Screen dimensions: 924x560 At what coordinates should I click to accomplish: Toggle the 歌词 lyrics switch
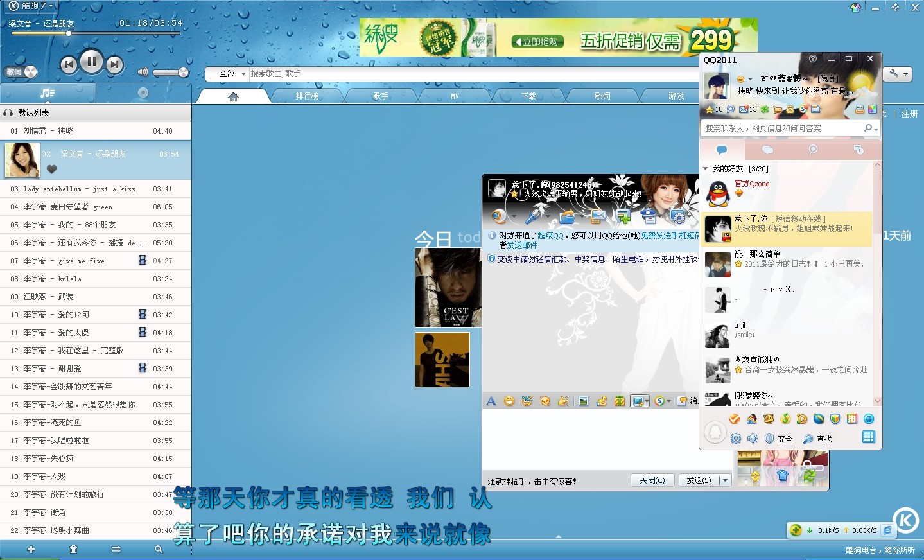click(21, 72)
